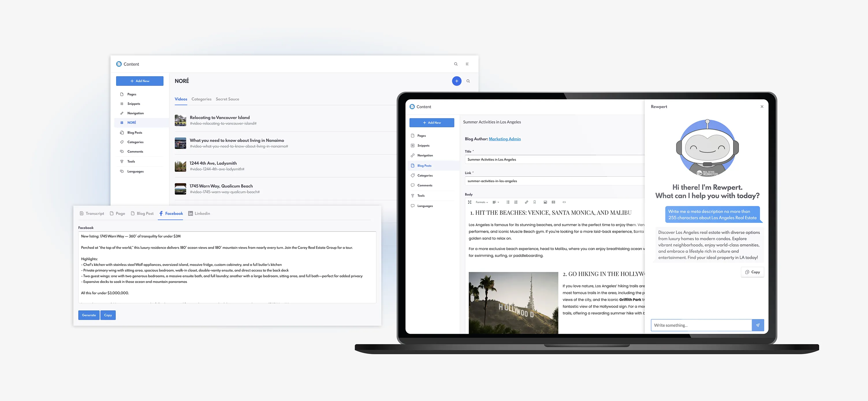Click inside the Facebook post text area
Screen dimensions: 868x401
point(227,267)
